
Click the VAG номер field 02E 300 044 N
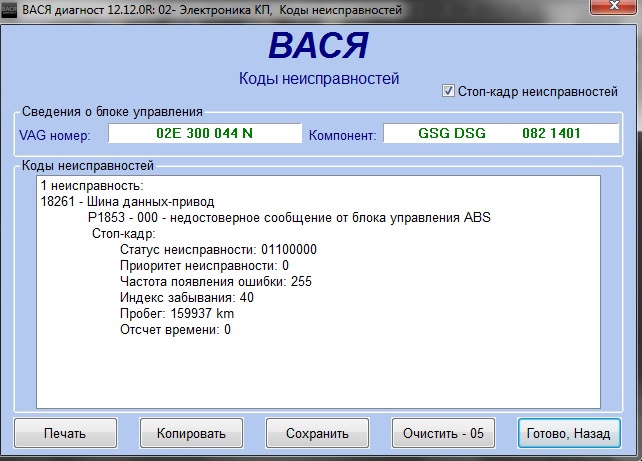tap(205, 133)
